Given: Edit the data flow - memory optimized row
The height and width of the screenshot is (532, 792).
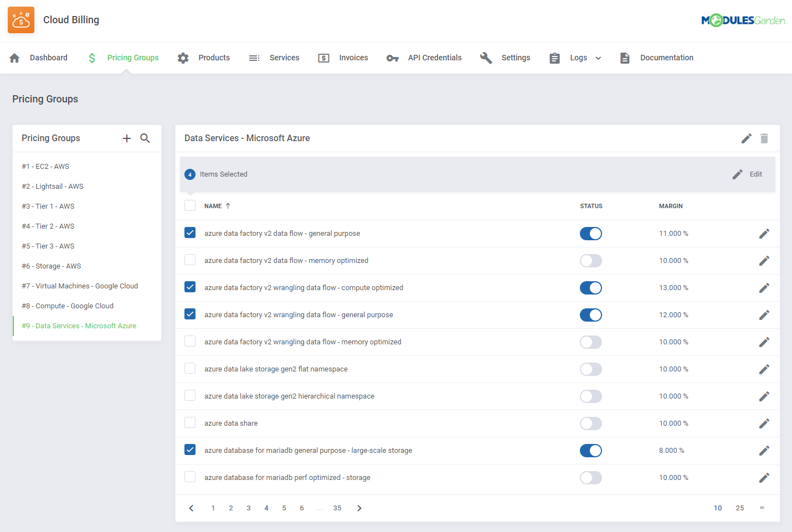Looking at the screenshot, I should [x=764, y=261].
